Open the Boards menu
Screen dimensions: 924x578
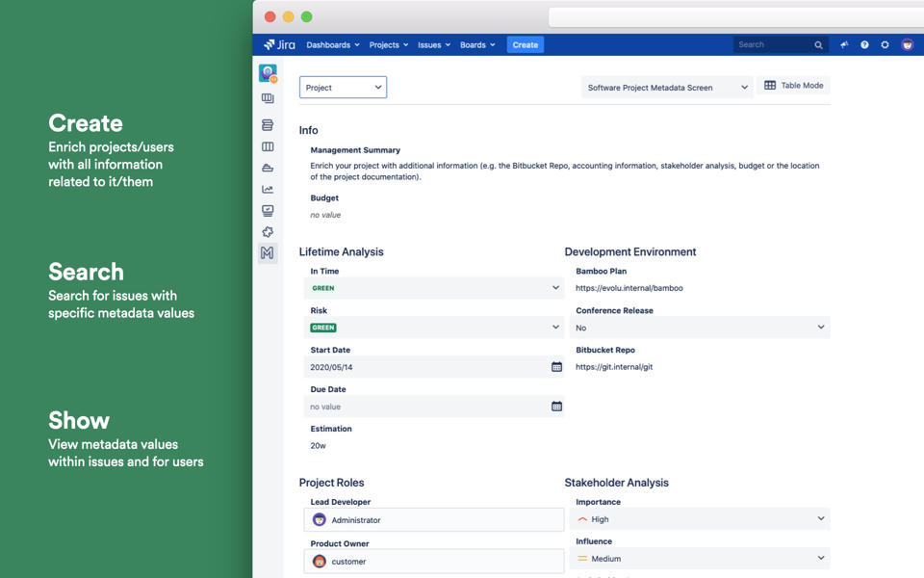click(477, 45)
